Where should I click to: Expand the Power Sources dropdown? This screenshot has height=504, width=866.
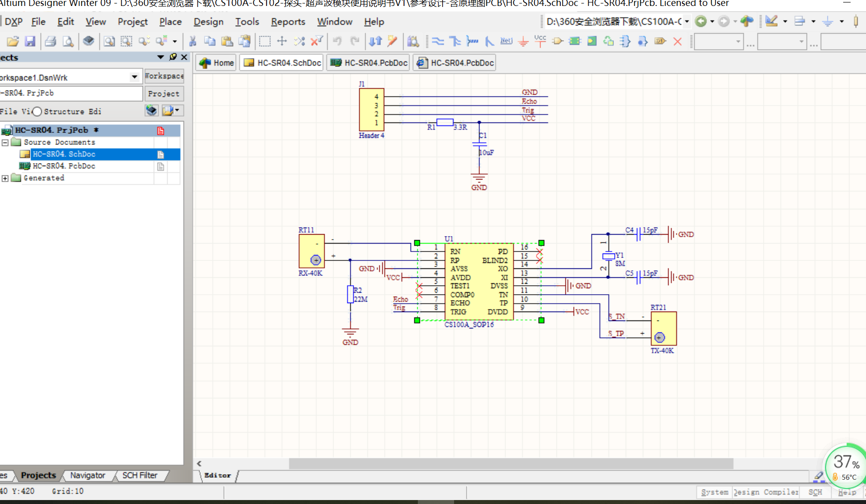[842, 21]
